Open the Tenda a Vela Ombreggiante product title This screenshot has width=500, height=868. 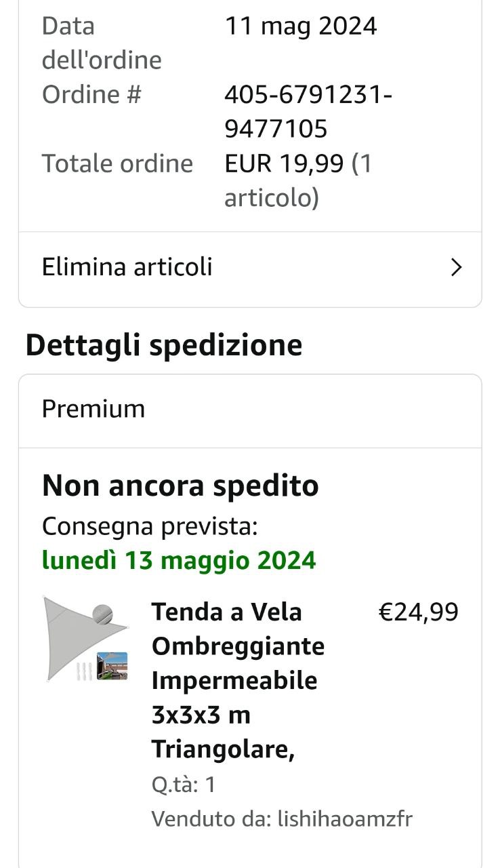pyautogui.click(x=238, y=681)
